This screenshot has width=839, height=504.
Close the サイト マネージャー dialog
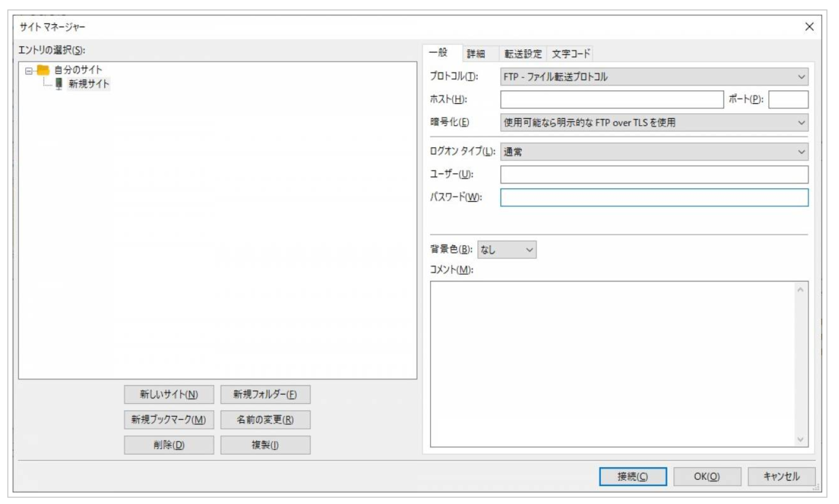[809, 27]
